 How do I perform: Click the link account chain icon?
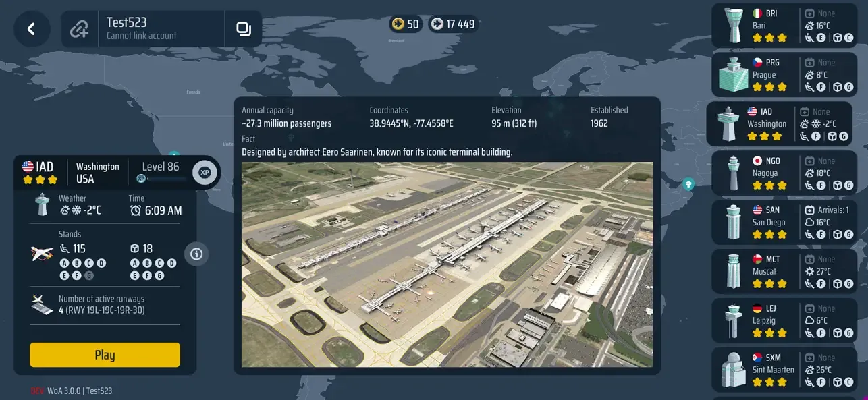80,29
